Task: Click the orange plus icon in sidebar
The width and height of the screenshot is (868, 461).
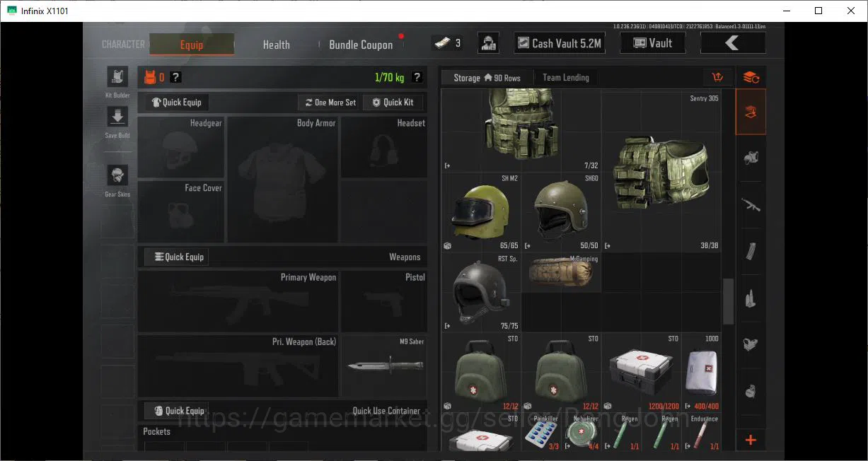Action: point(751,440)
